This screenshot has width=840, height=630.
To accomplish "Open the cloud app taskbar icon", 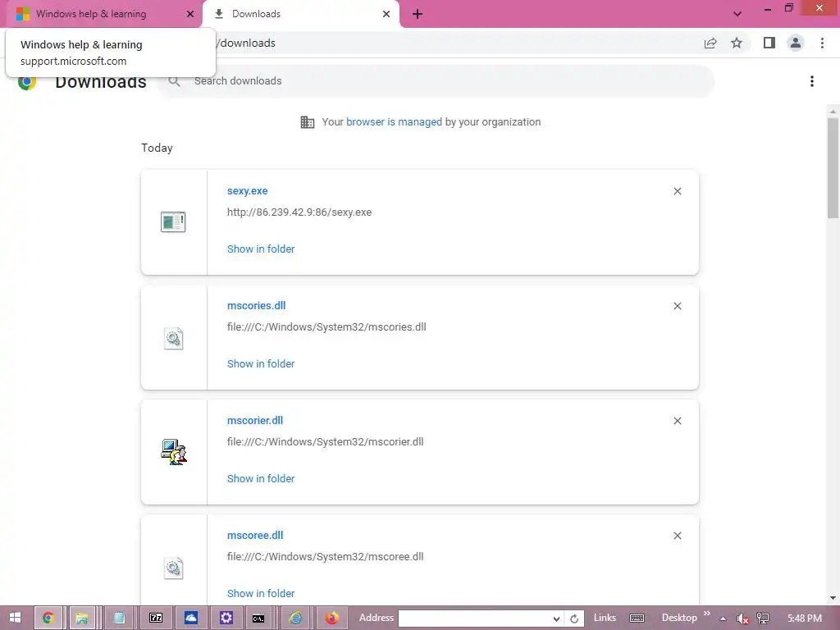I will click(190, 618).
